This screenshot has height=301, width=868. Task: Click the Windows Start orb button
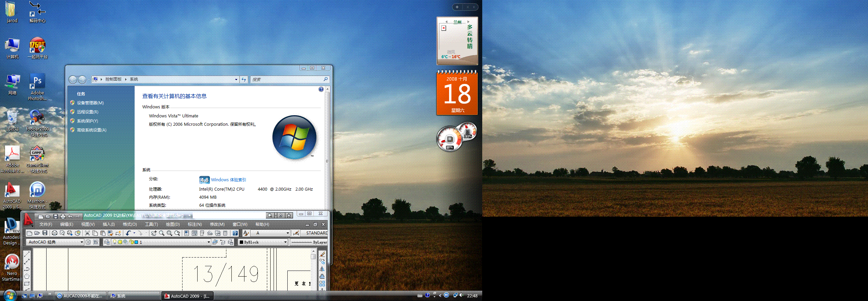point(9,295)
